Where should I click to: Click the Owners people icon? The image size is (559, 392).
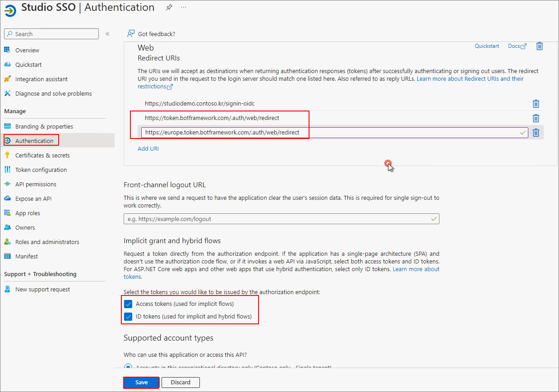click(x=7, y=227)
